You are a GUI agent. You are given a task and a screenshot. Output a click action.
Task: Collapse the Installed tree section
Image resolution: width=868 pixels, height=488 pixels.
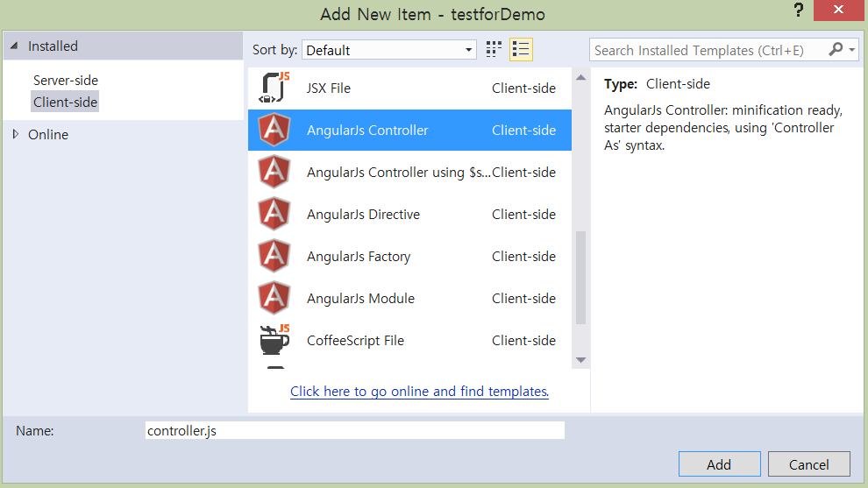coord(14,46)
